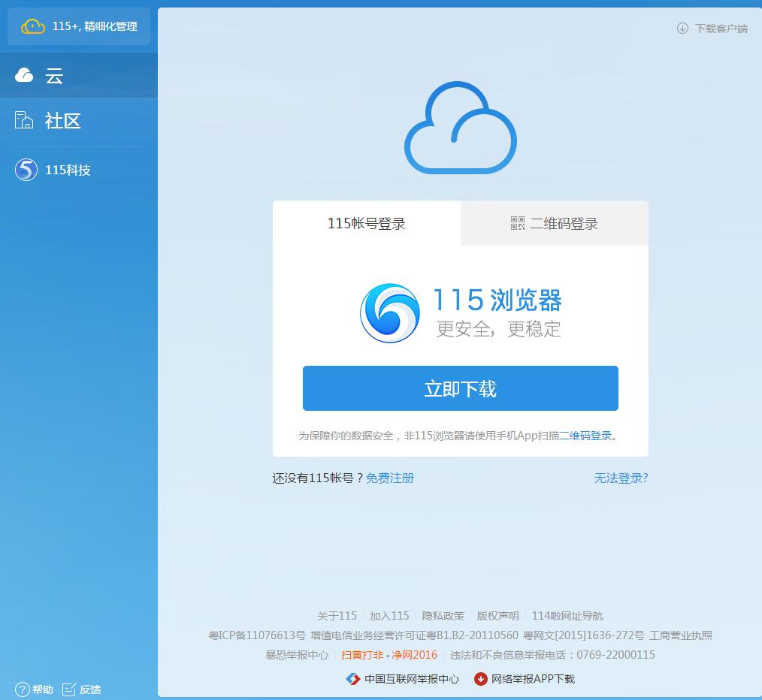Click 中国互联网举报中心 logo icon

pos(353,679)
